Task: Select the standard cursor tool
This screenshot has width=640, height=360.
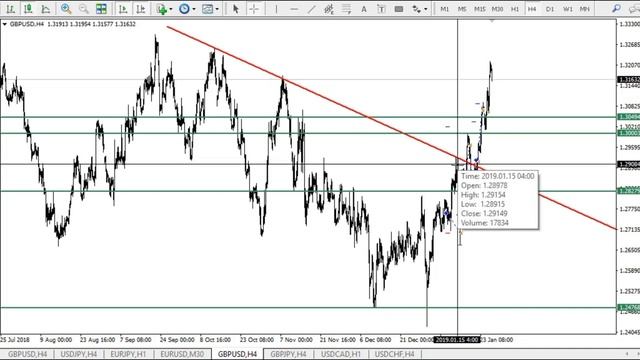Action: point(236,9)
